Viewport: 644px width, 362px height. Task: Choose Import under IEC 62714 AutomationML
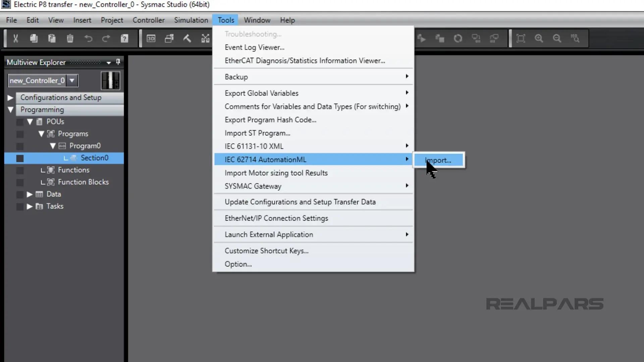tap(439, 160)
